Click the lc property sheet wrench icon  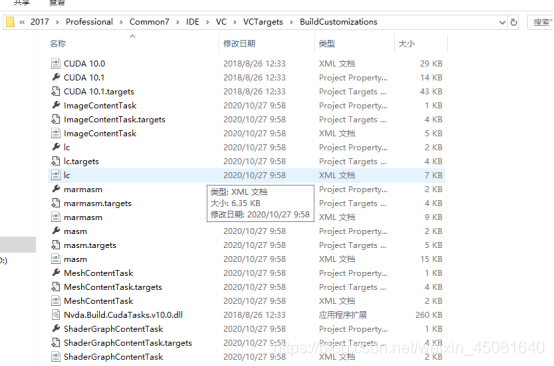pos(55,147)
